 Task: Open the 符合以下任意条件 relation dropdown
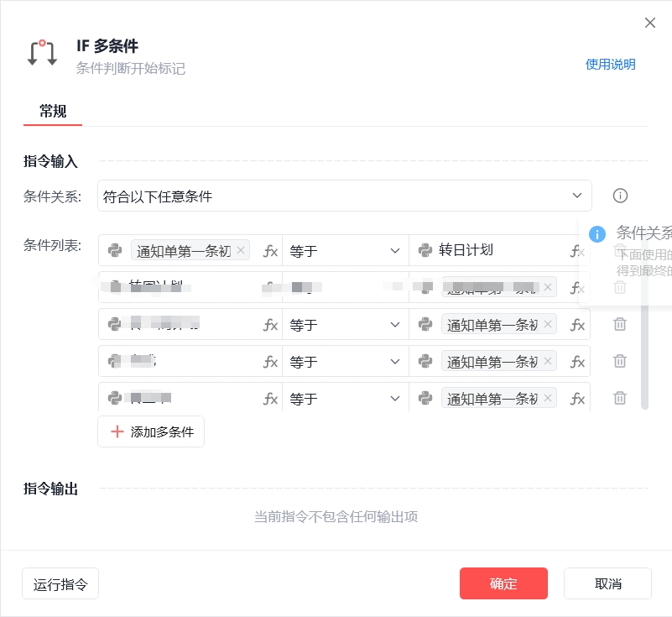[x=345, y=196]
